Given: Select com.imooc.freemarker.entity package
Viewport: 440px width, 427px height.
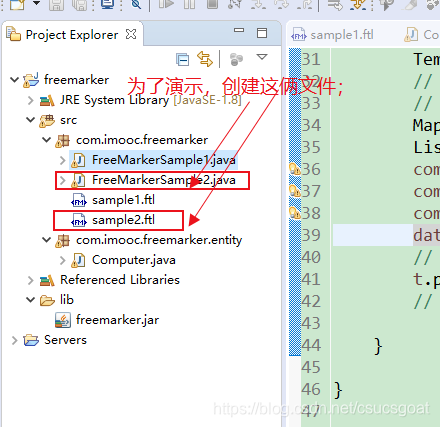Looking at the screenshot, I should coord(159,240).
